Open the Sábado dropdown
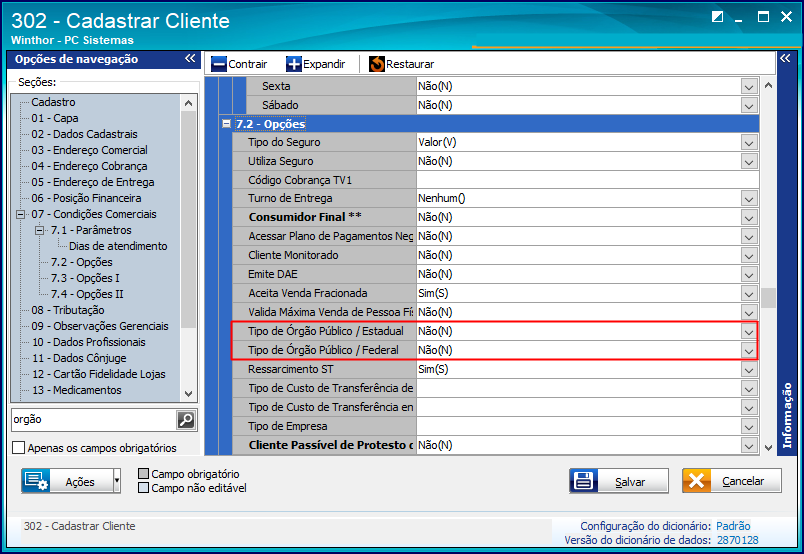Viewport: 804px width, 554px height. tap(749, 105)
